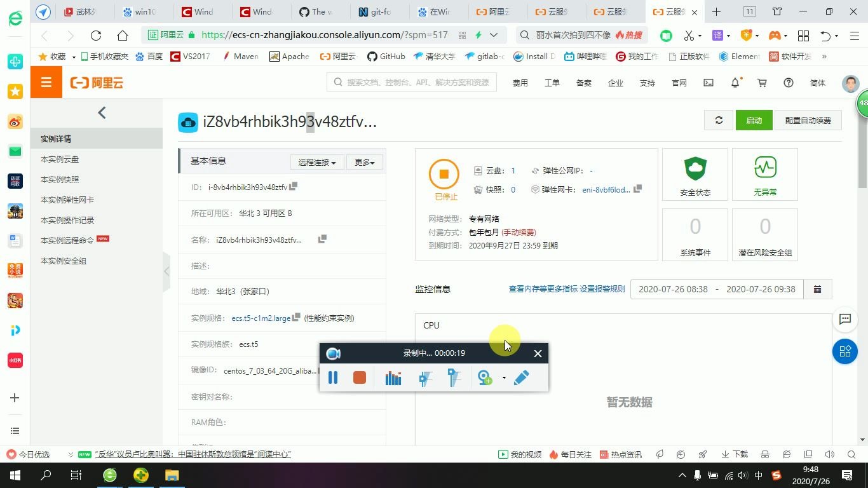The width and height of the screenshot is (868, 488).
Task: Open Aliyun notifications bell
Action: point(734,83)
